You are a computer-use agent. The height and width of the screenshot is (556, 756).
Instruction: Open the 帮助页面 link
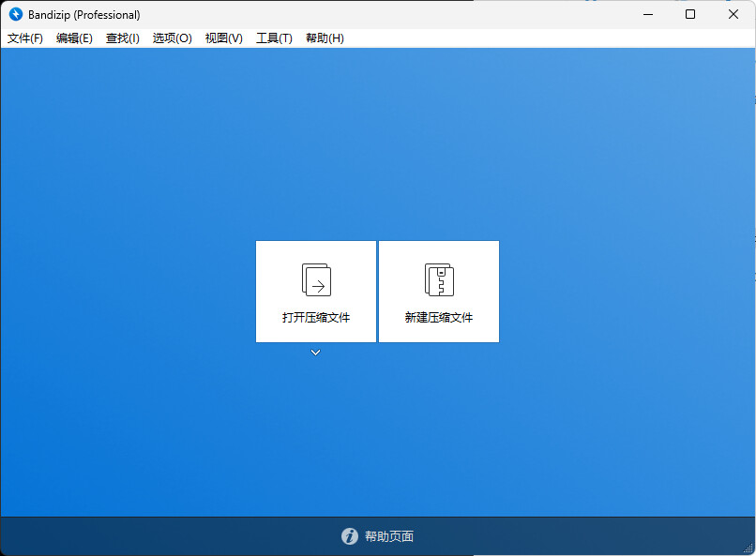pyautogui.click(x=389, y=536)
